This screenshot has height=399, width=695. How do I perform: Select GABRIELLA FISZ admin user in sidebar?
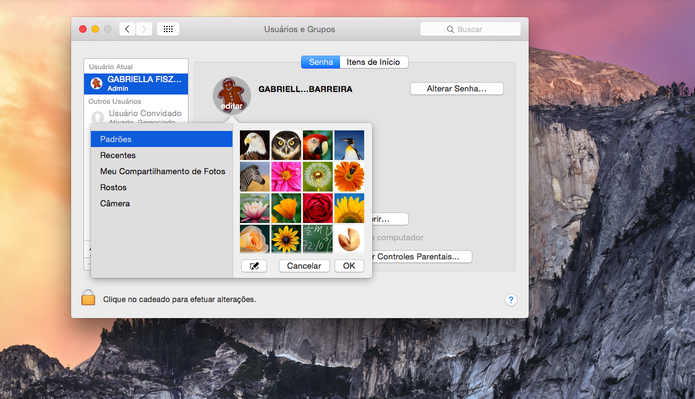tap(136, 84)
